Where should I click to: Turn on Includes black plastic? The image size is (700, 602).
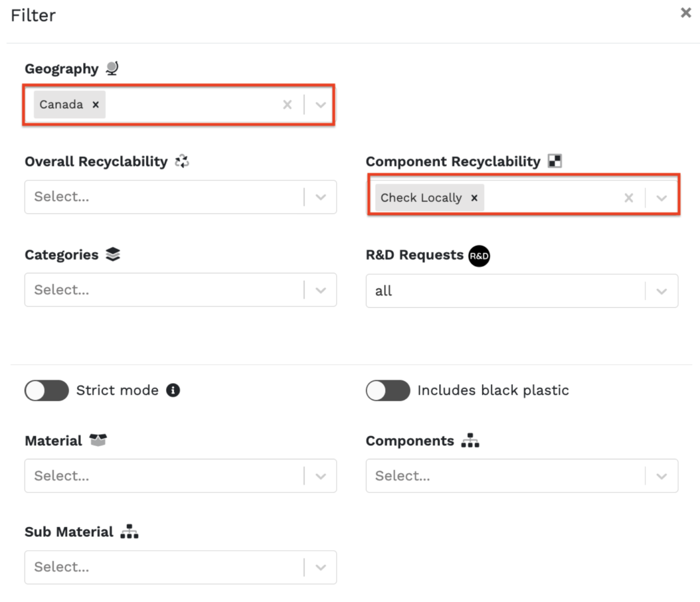[x=388, y=391]
